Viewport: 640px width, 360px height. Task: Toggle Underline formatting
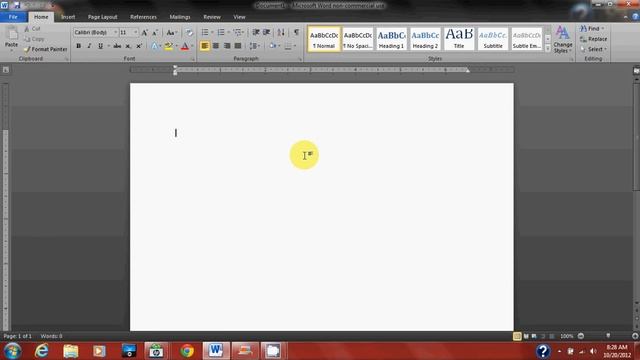(x=100, y=46)
